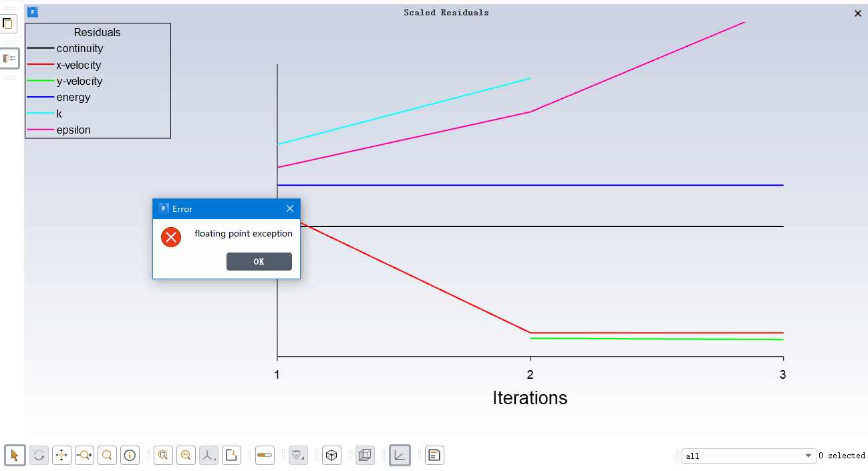This screenshot has width=868, height=471.
Task: Toggle the transparent box display button
Action: 365,456
